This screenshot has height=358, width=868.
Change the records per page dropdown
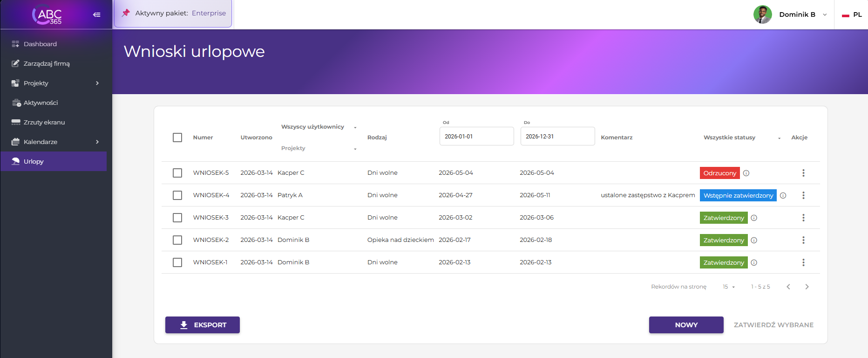coord(728,287)
